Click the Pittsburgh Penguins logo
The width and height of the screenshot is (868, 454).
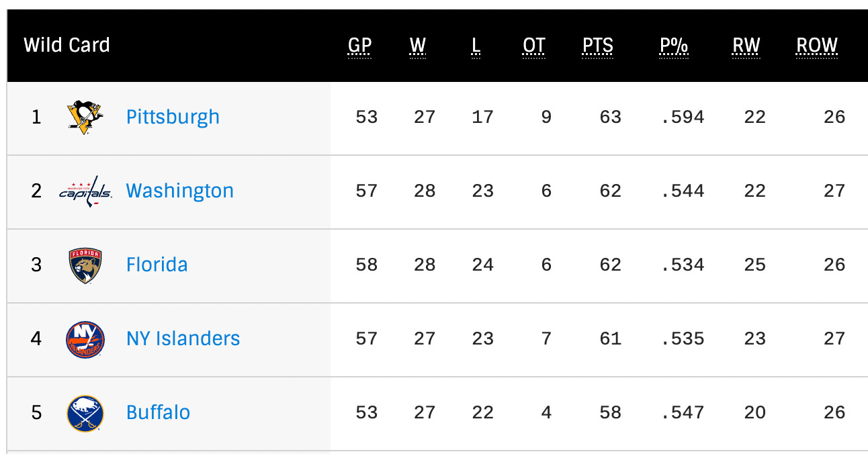pyautogui.click(x=85, y=118)
